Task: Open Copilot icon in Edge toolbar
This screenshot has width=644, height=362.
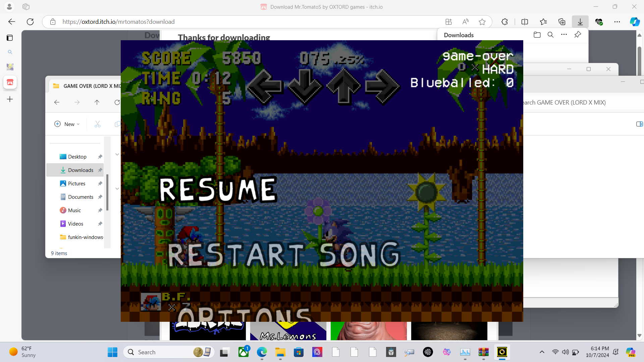Action: click(x=634, y=22)
